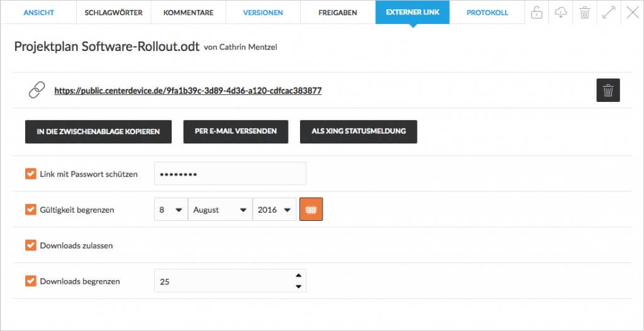Click the chain link icon beside the URL
This screenshot has height=331, width=644.
click(36, 90)
